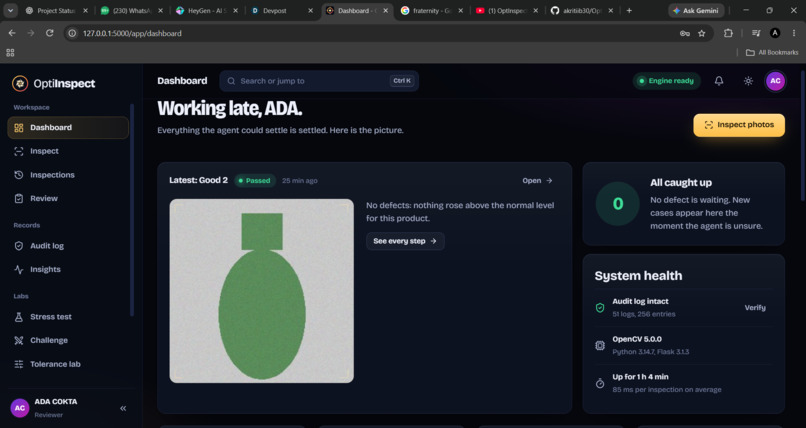The height and width of the screenshot is (428, 806).
Task: Go to Inspections in sidebar
Action: coord(68,175)
